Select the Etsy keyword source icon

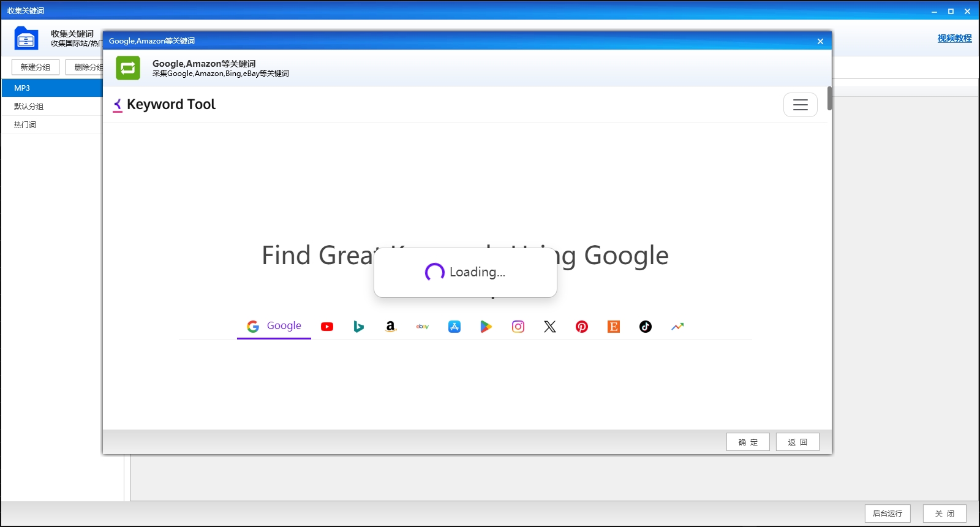point(614,327)
